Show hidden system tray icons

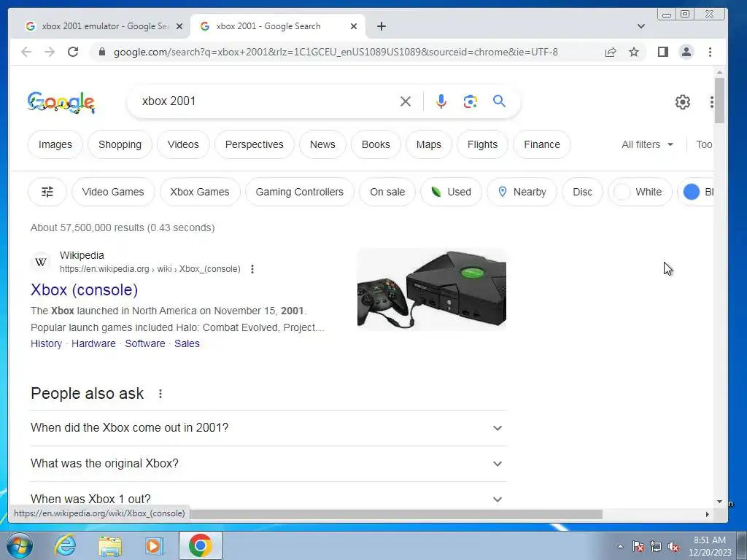click(620, 547)
